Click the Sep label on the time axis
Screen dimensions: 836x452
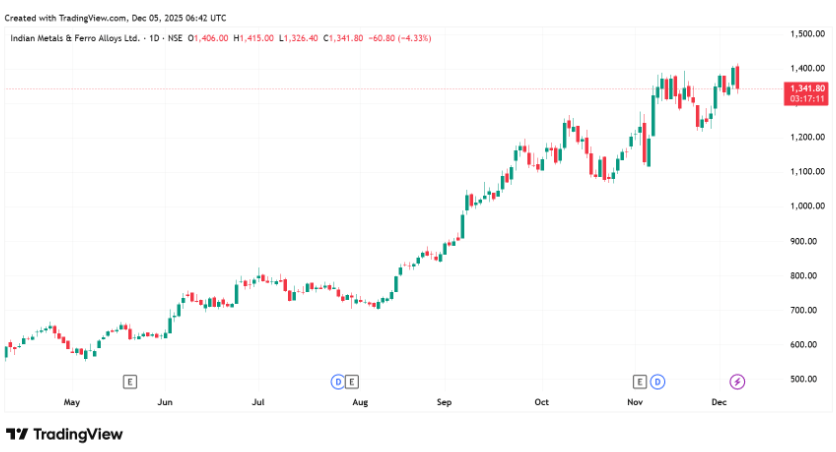(445, 403)
